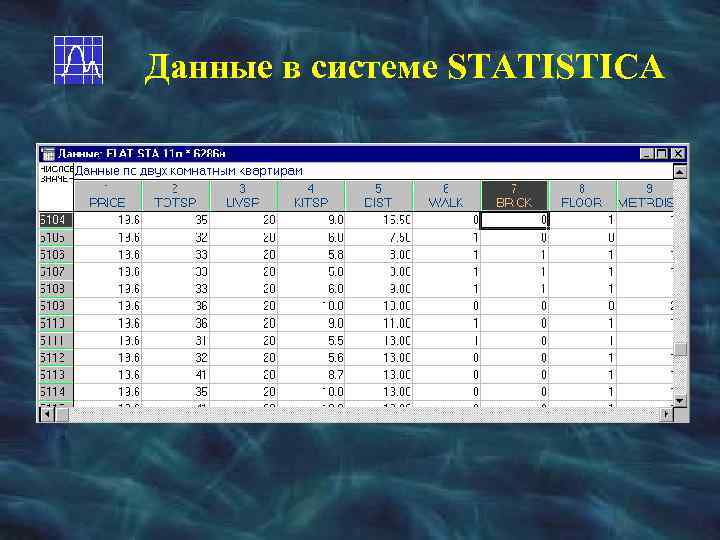Click the active BRICK cell in row 5104
This screenshot has height=540, width=720.
coord(514,220)
